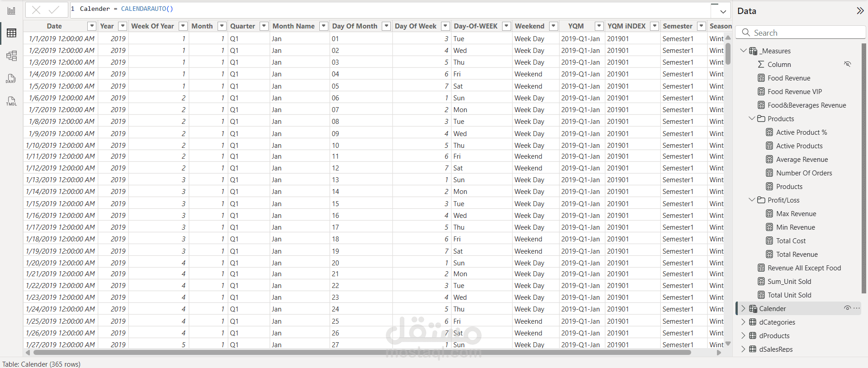Open the Weekend column filter dropdown
This screenshot has width=868, height=368.
coord(554,26)
